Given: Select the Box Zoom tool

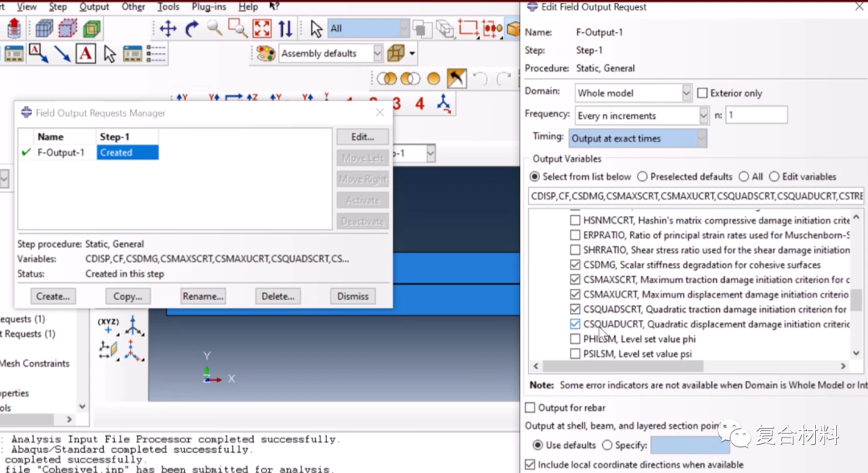Looking at the screenshot, I should pyautogui.click(x=238, y=28).
